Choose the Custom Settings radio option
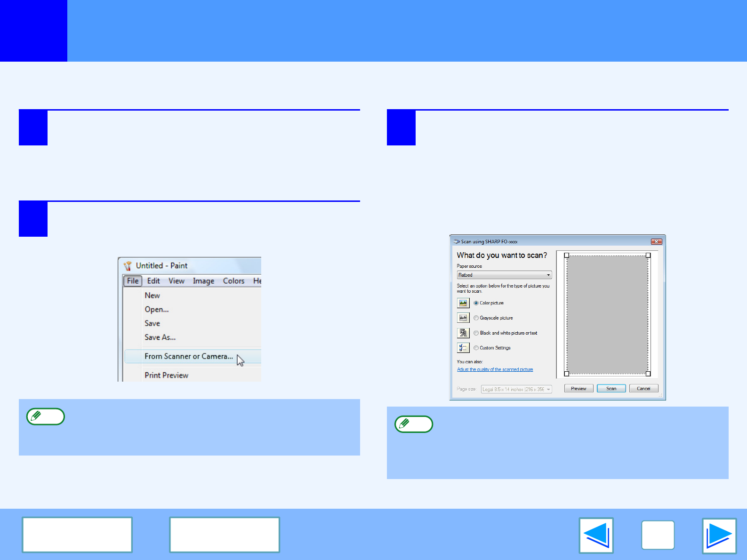Image resolution: width=747 pixels, height=560 pixels. pyautogui.click(x=476, y=348)
